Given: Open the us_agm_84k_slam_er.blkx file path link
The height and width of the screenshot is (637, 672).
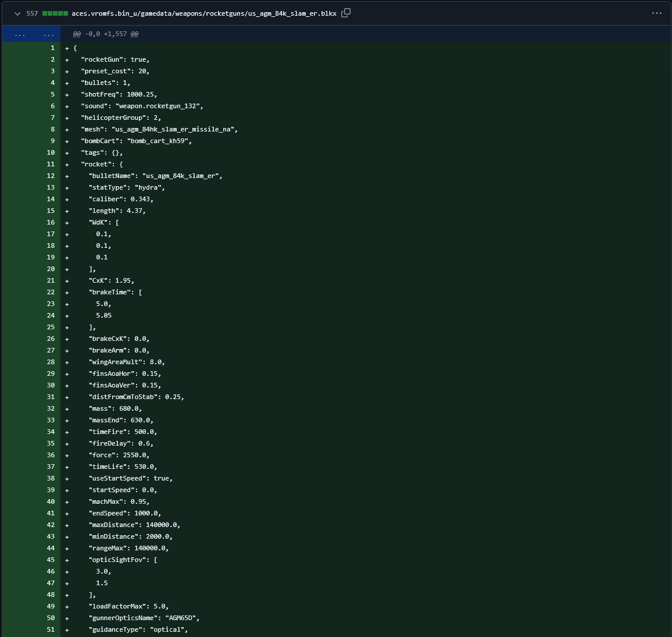Looking at the screenshot, I should click(x=203, y=13).
